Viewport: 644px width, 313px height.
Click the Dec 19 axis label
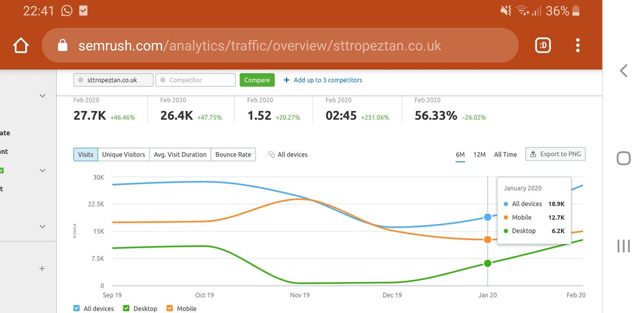pyautogui.click(x=392, y=295)
